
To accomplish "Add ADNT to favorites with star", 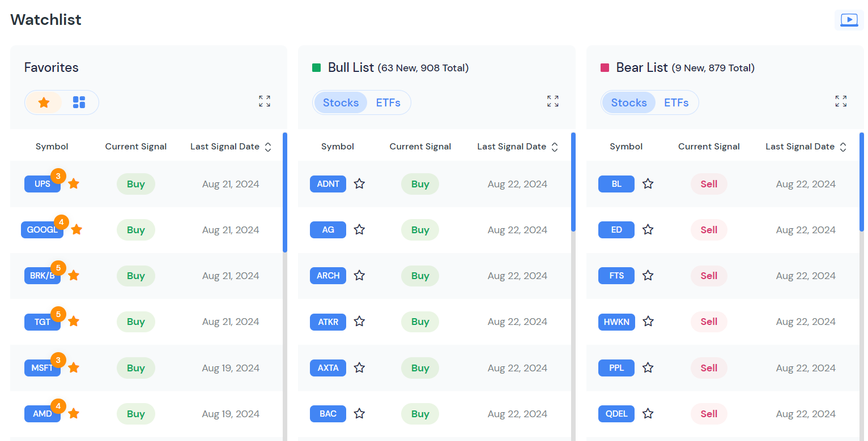I will [x=359, y=184].
